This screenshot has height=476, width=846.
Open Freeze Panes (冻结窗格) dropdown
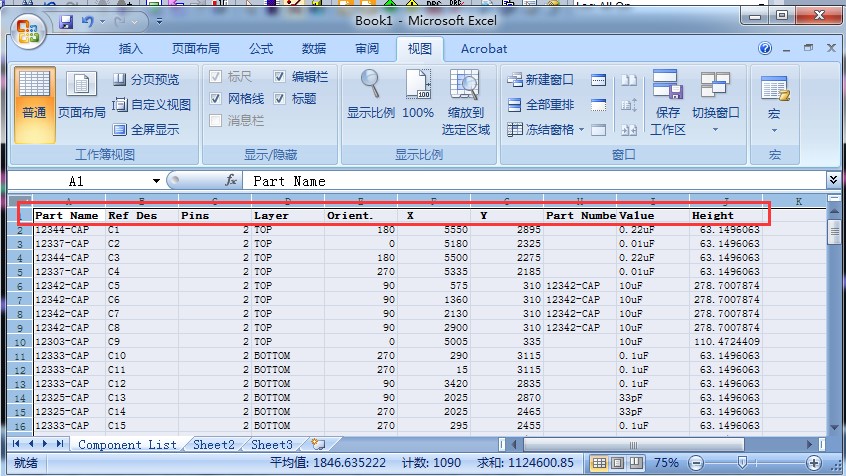point(545,130)
